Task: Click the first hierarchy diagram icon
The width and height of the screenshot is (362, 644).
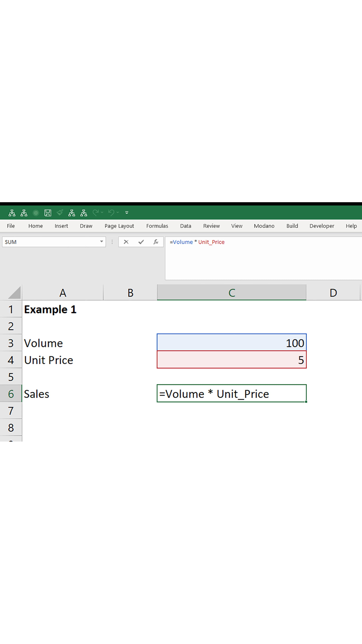Action: click(x=12, y=213)
